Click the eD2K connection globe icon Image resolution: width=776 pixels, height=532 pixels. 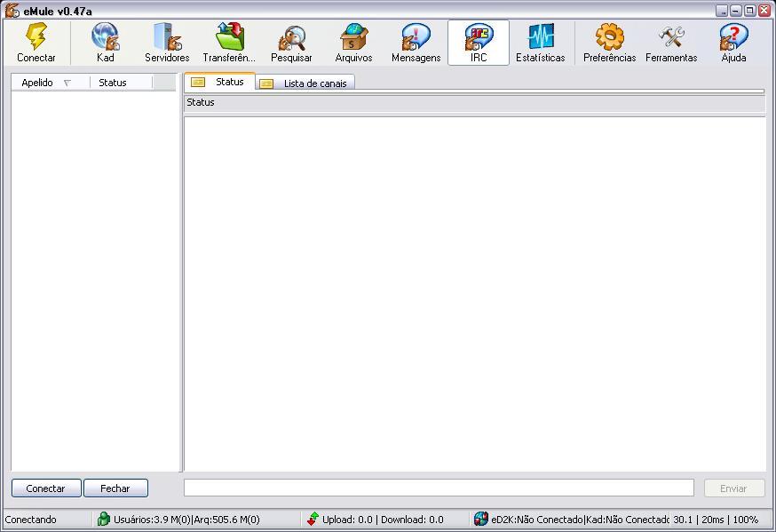pos(480,519)
